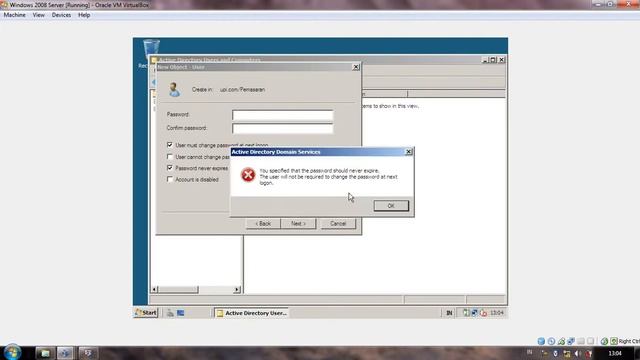
Task: Click the Next button in New Object wizard
Action: pyautogui.click(x=298, y=223)
